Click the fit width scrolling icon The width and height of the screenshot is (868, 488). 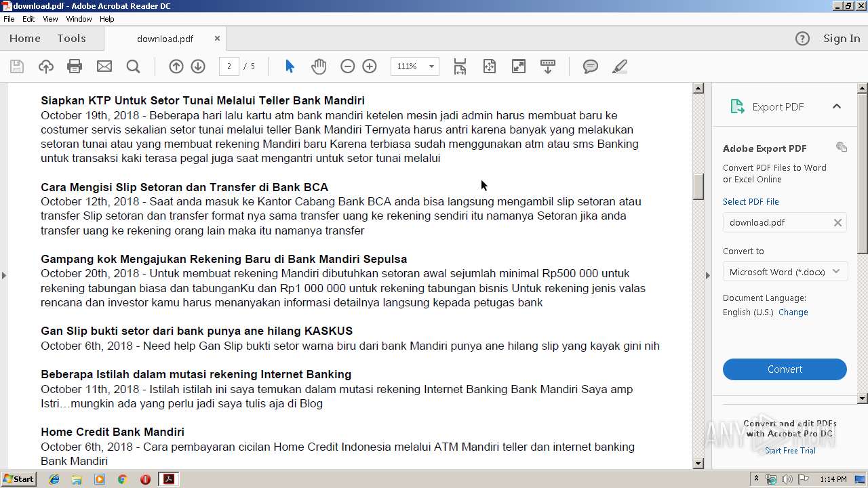pyautogui.click(x=460, y=66)
